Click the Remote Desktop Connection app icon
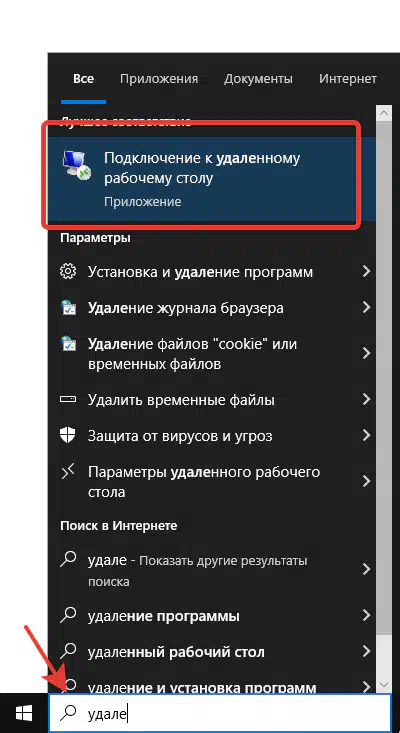Image resolution: width=400 pixels, height=733 pixels. pos(77,166)
